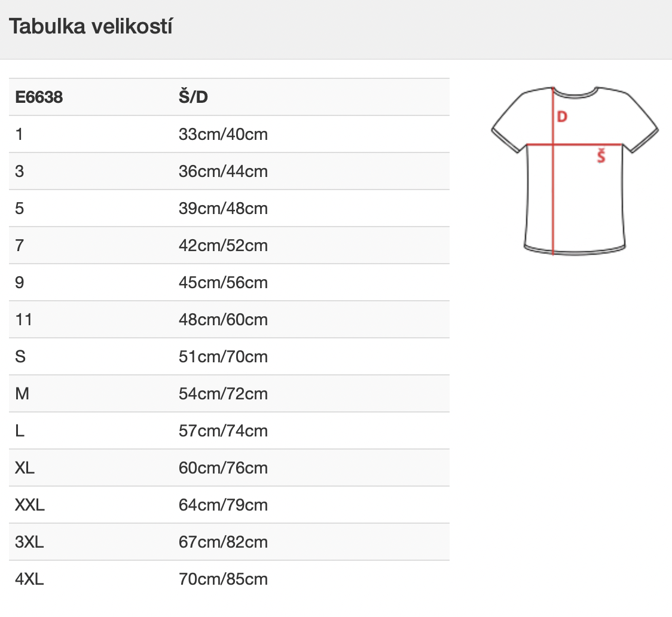
Task: Click the red D length label on shirt
Action: pyautogui.click(x=562, y=117)
